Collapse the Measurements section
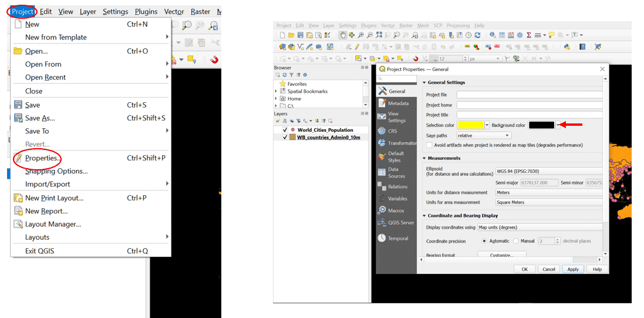 (424, 158)
